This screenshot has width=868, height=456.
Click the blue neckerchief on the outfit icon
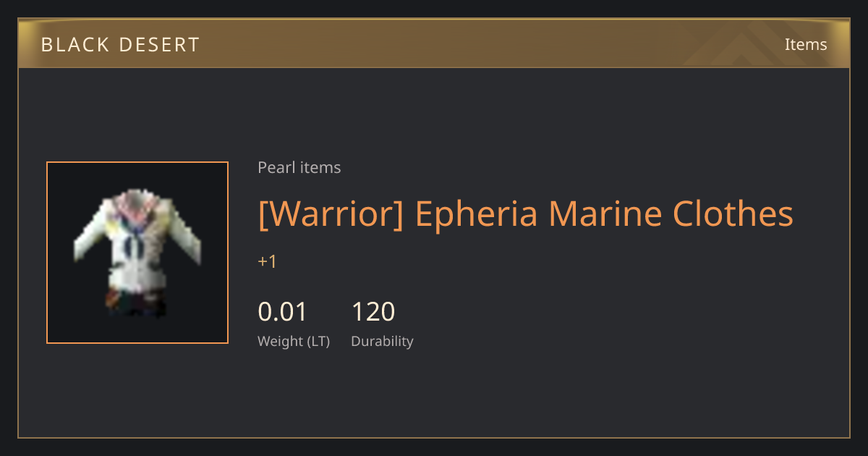pos(134,242)
